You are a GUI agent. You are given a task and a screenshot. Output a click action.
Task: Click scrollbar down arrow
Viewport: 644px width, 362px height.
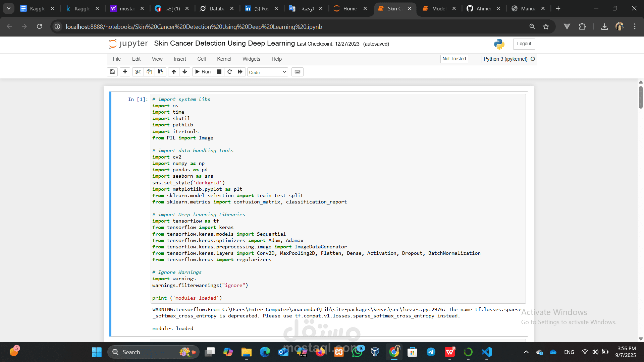click(x=641, y=339)
